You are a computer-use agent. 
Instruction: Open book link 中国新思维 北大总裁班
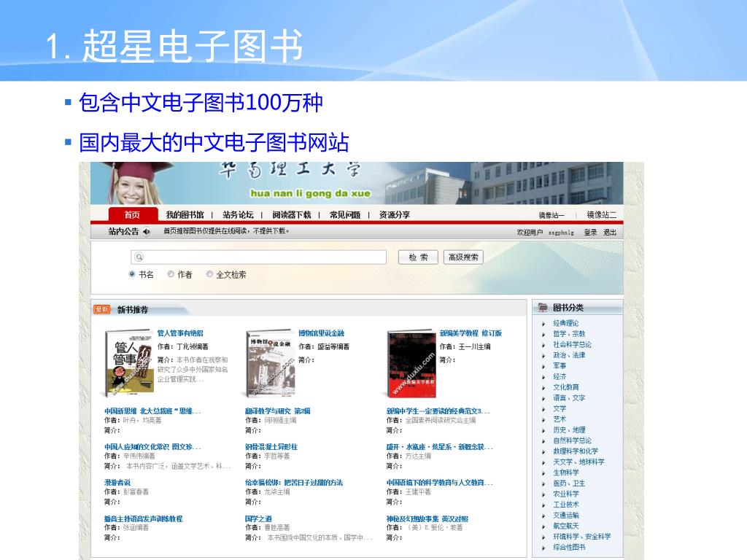[152, 411]
